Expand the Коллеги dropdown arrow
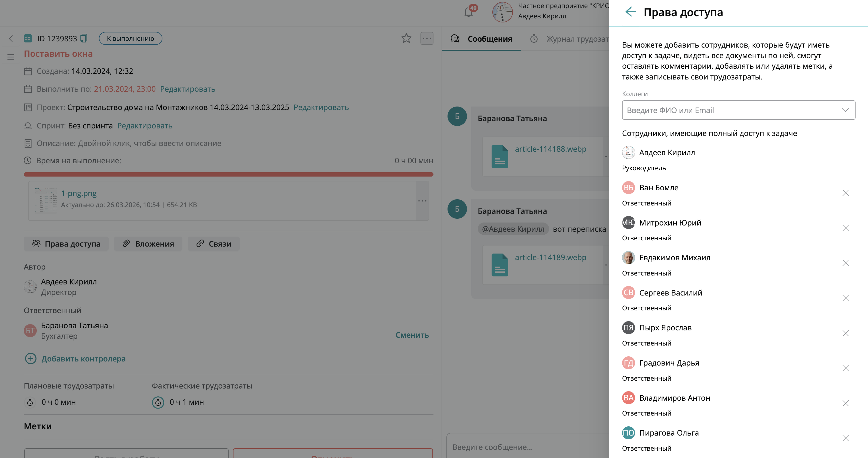868x458 pixels. pos(845,110)
